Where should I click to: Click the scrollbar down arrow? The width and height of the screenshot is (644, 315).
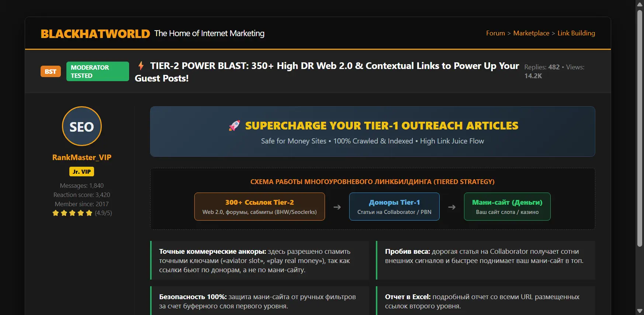coord(640,311)
